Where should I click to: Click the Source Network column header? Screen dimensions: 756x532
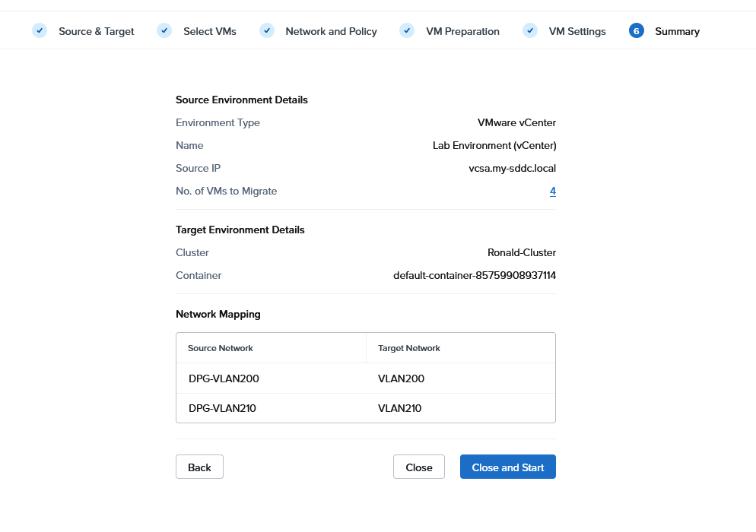coord(221,348)
